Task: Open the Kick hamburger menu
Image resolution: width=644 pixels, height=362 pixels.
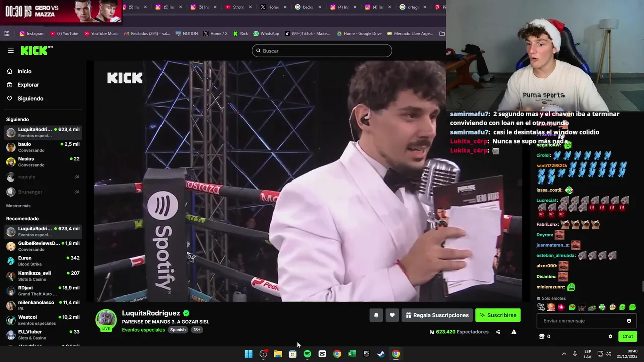Action: pos(11,51)
